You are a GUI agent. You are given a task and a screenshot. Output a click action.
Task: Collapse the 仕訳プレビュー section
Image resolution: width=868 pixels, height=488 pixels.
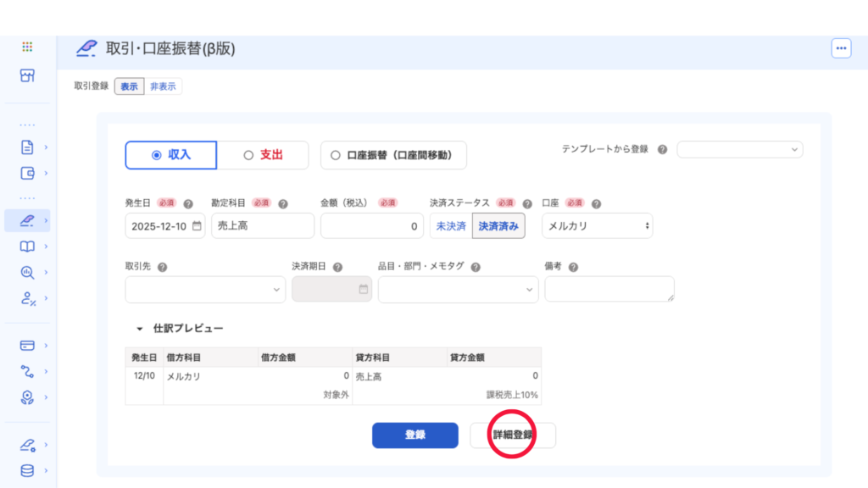click(139, 328)
